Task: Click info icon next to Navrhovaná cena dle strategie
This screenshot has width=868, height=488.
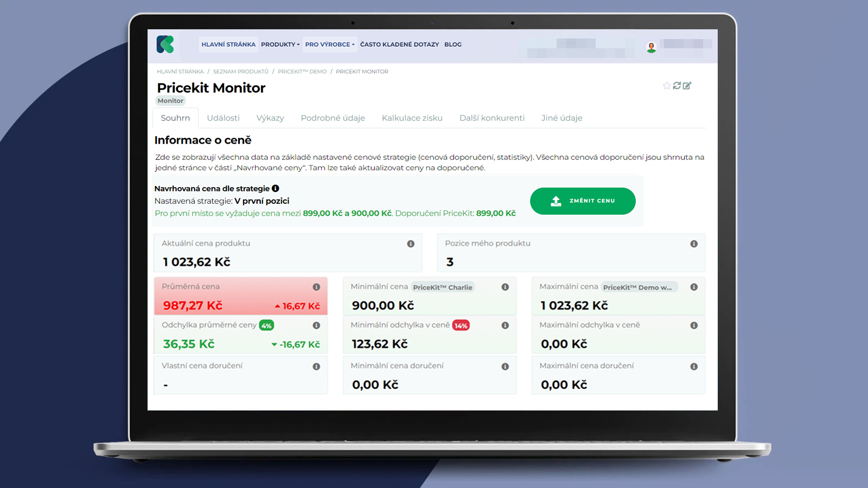Action: [x=276, y=189]
